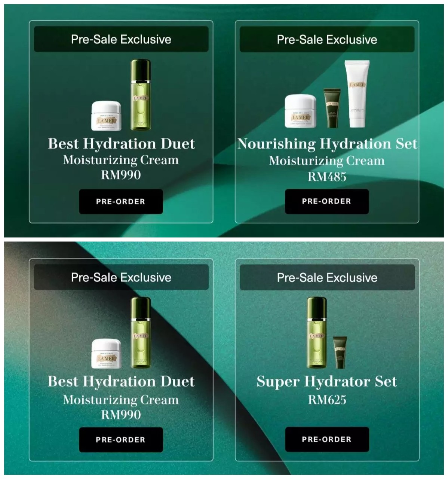Open the Nourishing Hydration Set title
The height and width of the screenshot is (479, 448).
click(327, 144)
